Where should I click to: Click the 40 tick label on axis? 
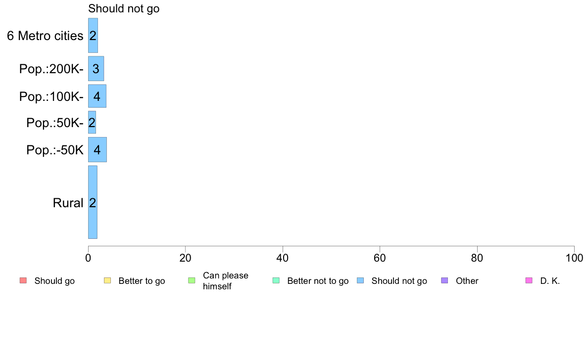pos(283,258)
